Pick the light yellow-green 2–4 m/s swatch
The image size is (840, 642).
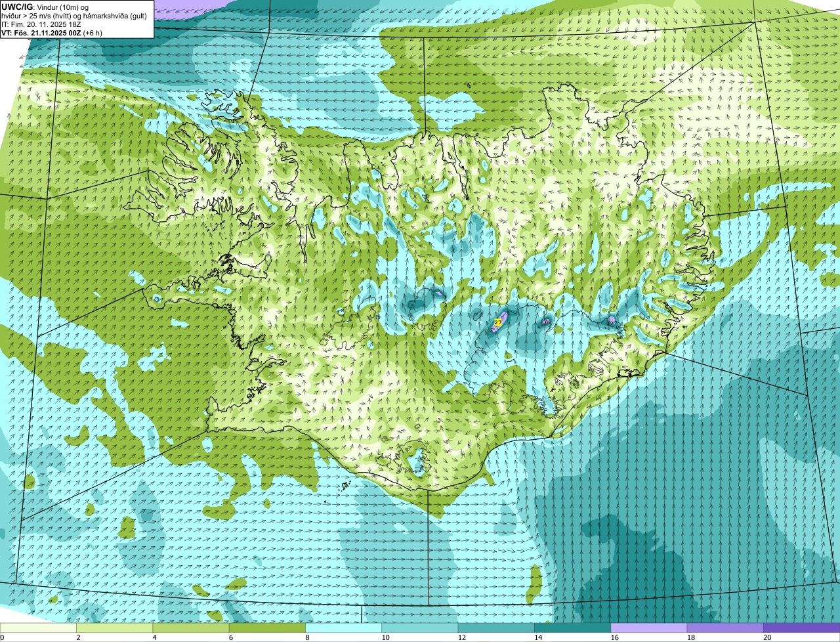click(115, 628)
